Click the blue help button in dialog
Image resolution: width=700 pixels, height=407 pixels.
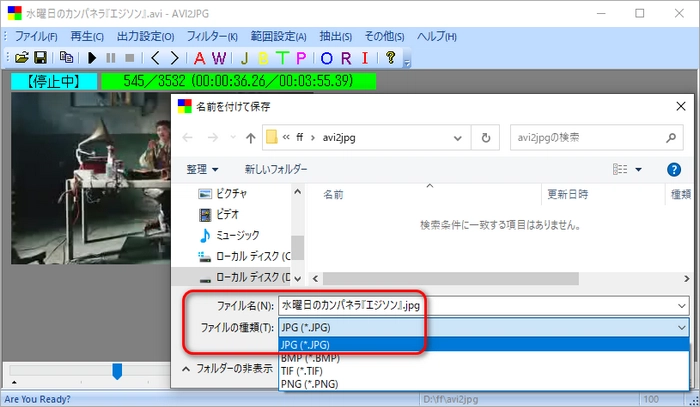point(674,170)
